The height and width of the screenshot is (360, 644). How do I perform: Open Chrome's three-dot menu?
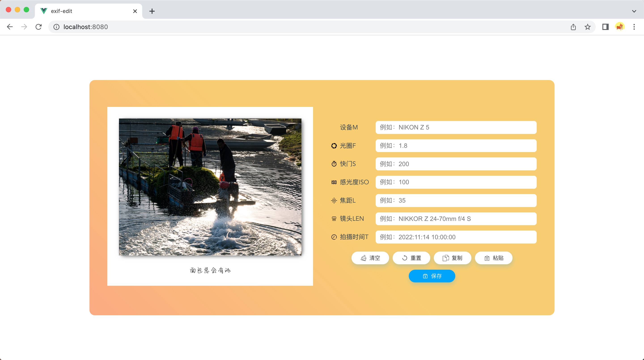pos(634,27)
